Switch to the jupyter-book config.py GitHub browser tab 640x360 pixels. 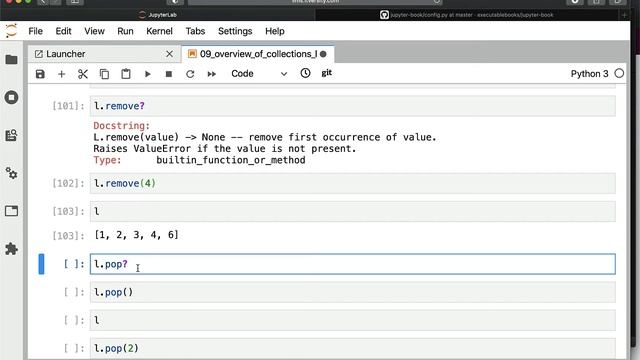click(x=467, y=15)
